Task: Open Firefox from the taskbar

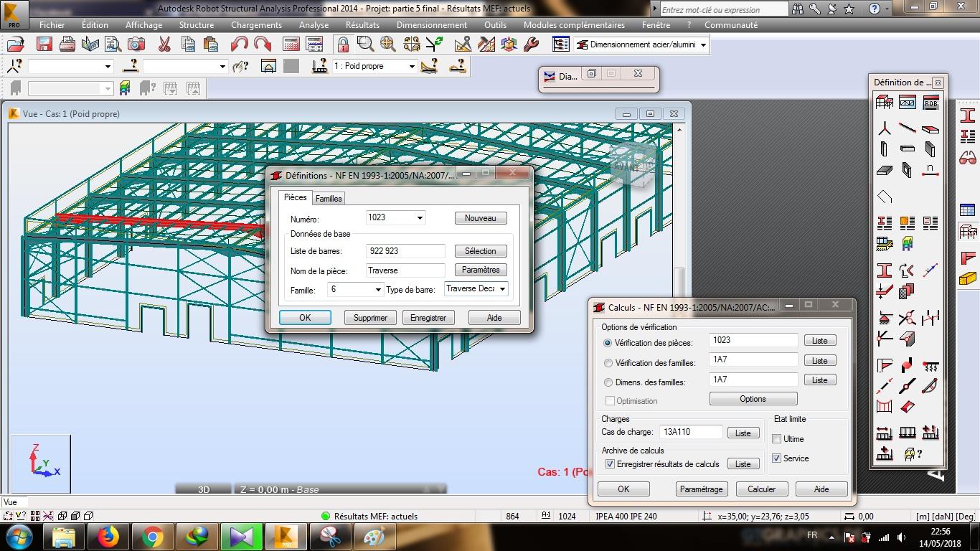Action: tap(108, 536)
